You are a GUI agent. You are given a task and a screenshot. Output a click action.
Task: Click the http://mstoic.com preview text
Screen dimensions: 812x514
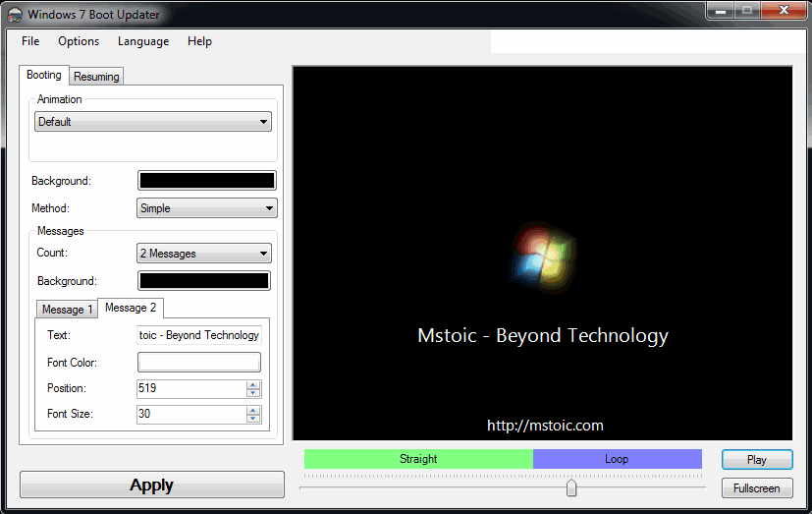pos(545,426)
